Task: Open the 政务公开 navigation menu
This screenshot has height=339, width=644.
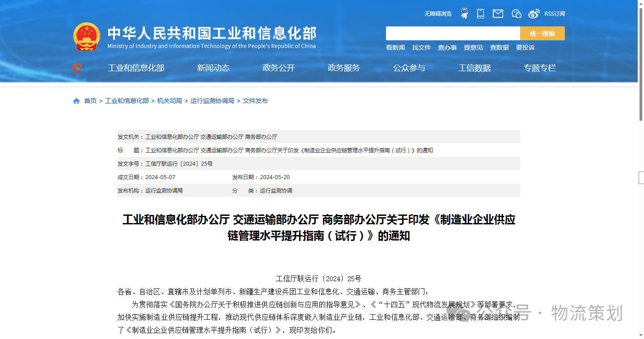Action: click(x=279, y=68)
